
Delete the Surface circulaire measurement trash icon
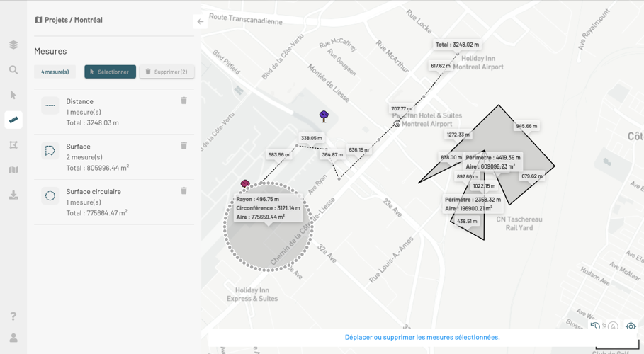(x=183, y=191)
